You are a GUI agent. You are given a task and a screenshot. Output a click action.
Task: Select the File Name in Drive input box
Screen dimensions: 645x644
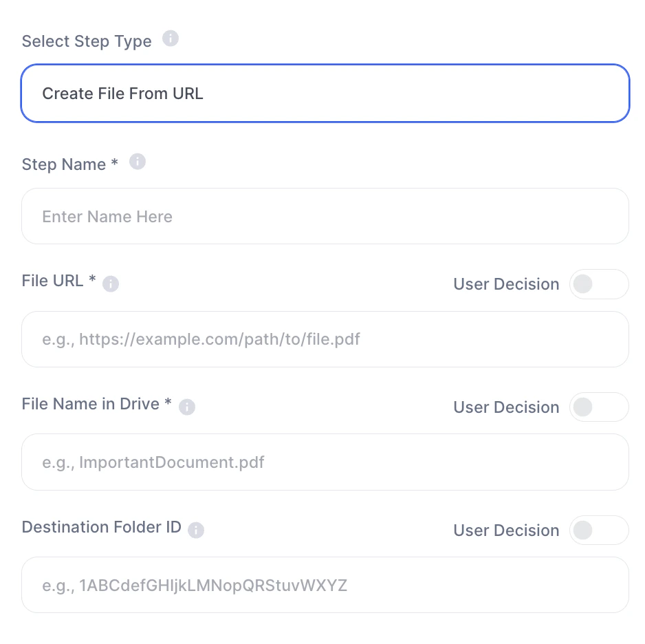pos(325,462)
